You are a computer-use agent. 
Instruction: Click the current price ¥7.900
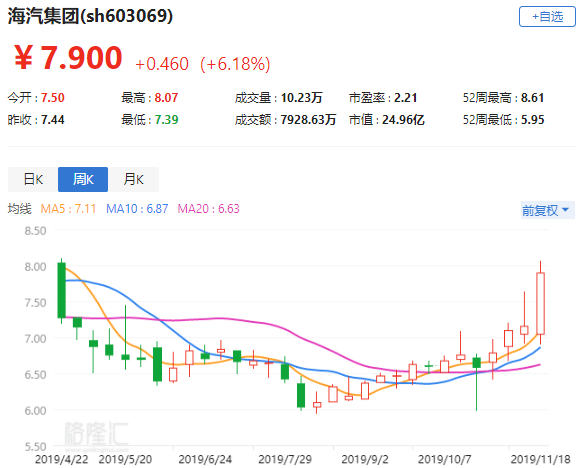tap(68, 58)
